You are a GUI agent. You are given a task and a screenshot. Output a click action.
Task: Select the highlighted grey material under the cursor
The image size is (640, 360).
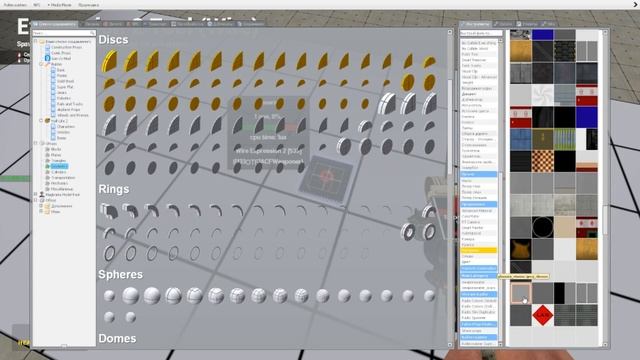click(521, 293)
